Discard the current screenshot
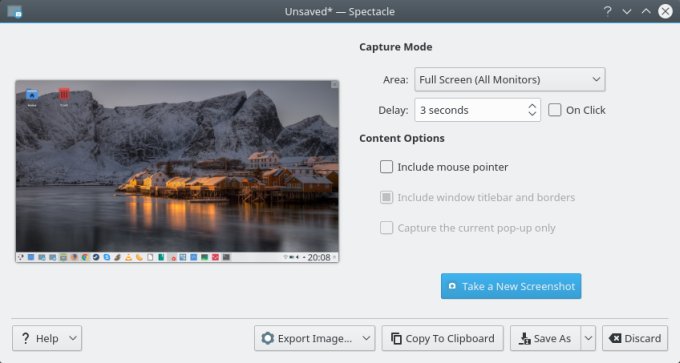 coord(635,338)
